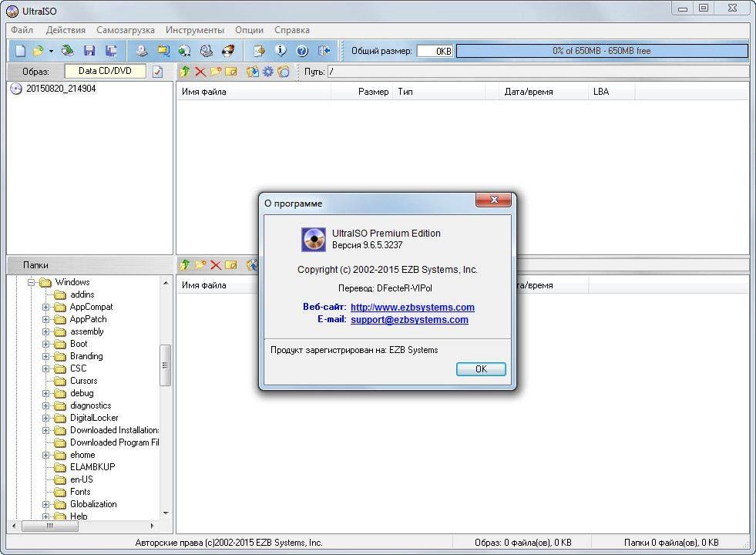Image resolution: width=756 pixels, height=555 pixels.
Task: Click OK in the О программе dialog
Action: (x=481, y=369)
